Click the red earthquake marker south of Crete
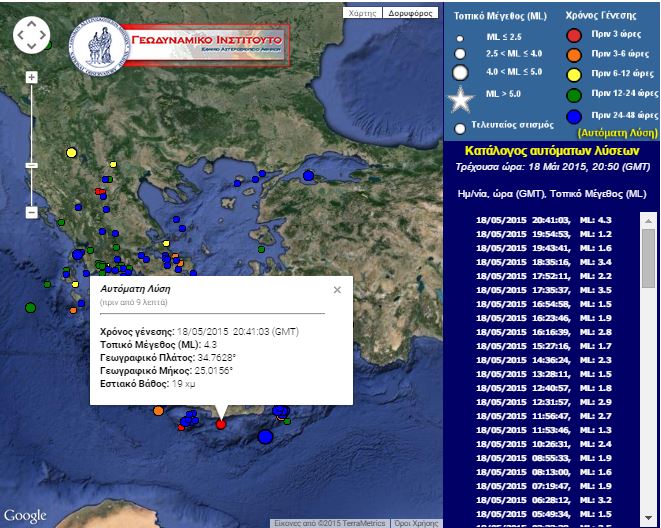Viewport: 661px width, 528px height. [221, 424]
